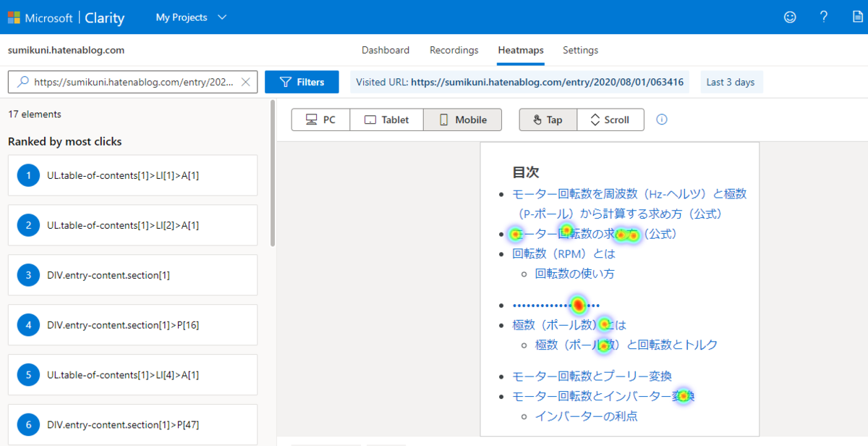Switch heatmap to PC device view

(320, 119)
